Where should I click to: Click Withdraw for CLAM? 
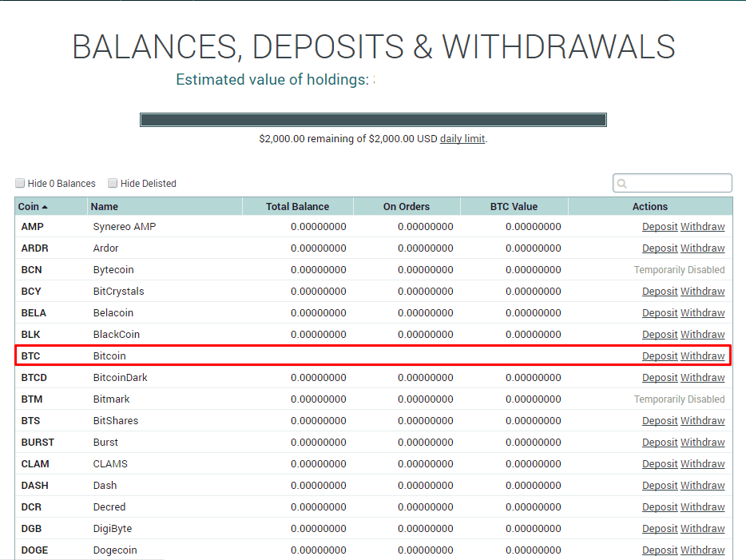[x=703, y=464]
